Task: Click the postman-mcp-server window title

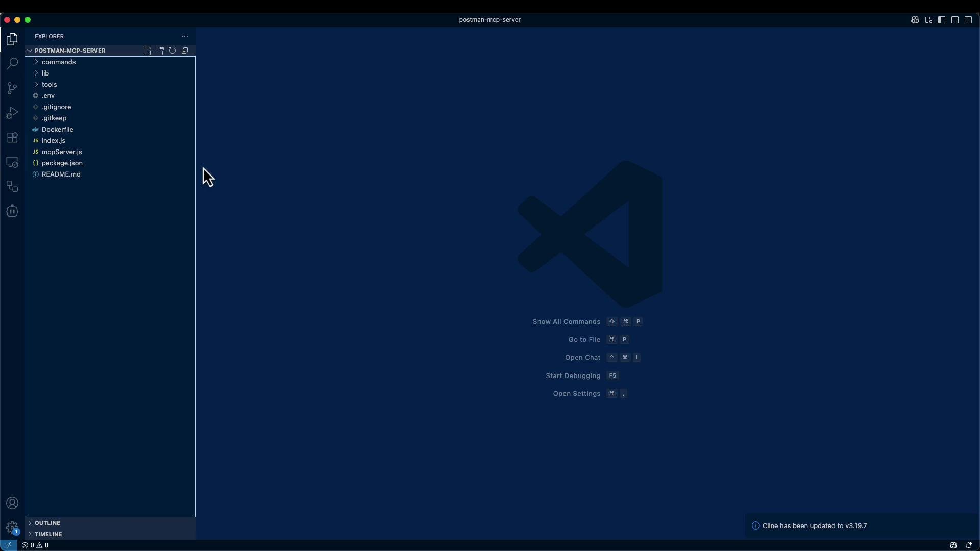Action: click(x=490, y=20)
